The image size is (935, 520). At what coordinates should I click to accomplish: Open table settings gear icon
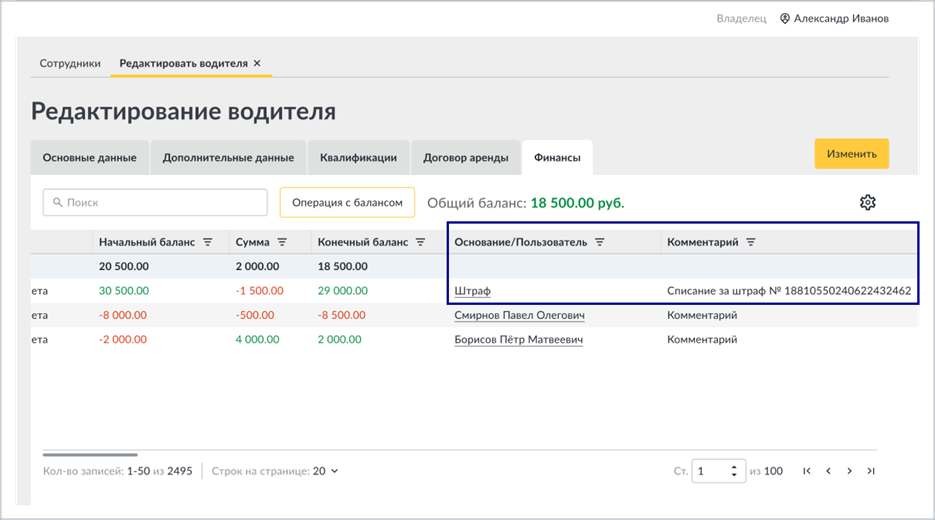pyautogui.click(x=868, y=202)
